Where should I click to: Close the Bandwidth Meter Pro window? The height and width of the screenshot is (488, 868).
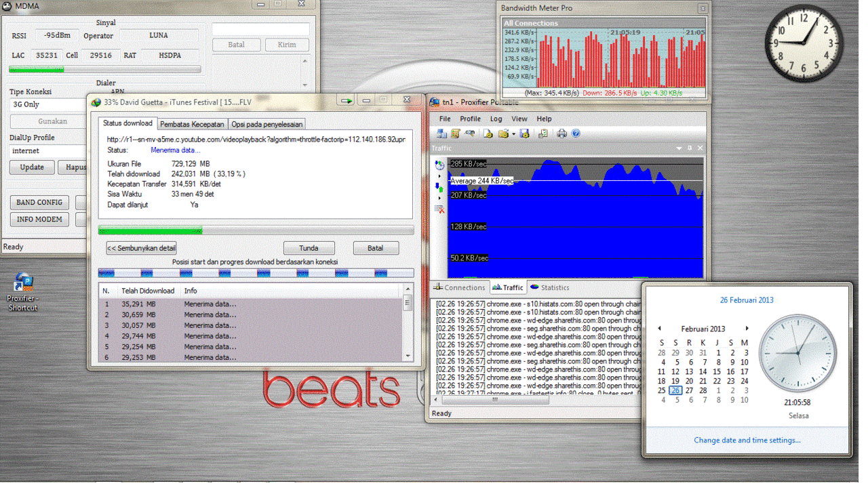pyautogui.click(x=703, y=8)
